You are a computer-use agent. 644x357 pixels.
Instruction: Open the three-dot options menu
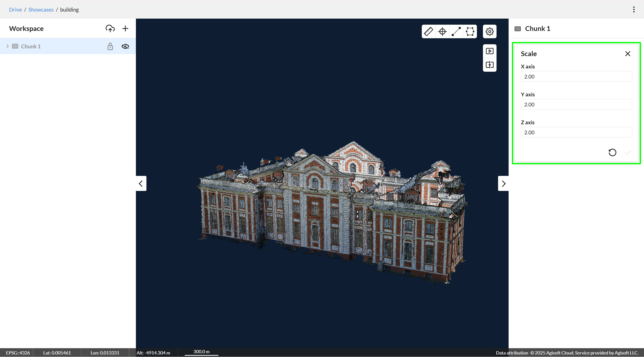(x=634, y=10)
